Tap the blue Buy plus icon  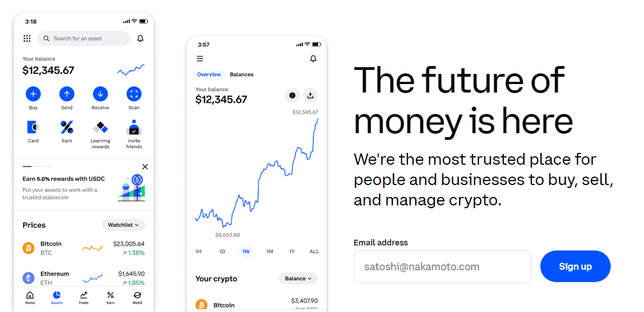tap(33, 94)
